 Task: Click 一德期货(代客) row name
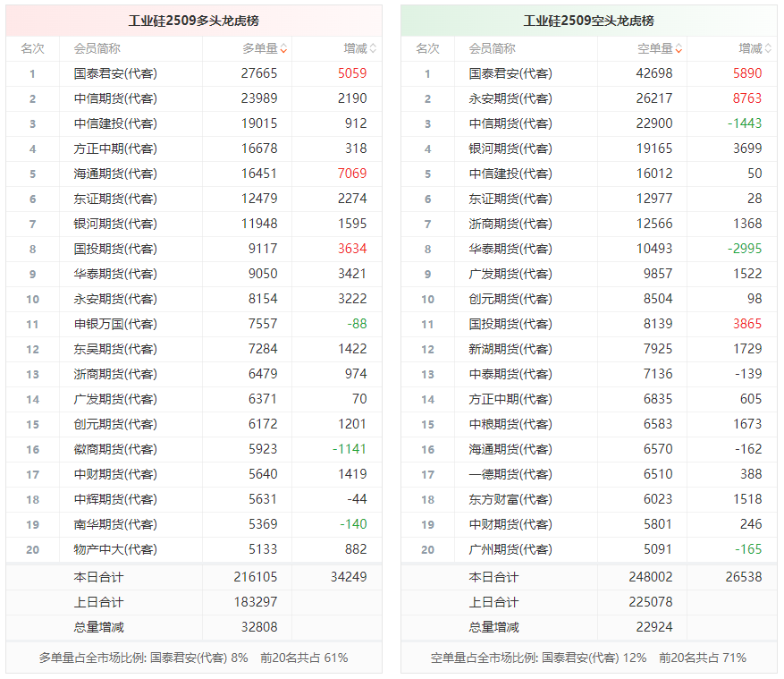(x=510, y=474)
